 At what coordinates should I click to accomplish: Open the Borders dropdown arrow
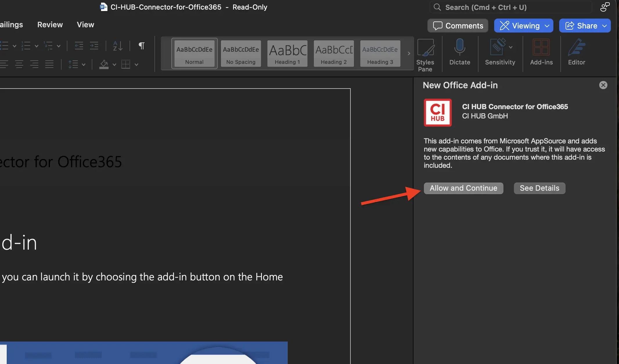pyautogui.click(x=136, y=64)
